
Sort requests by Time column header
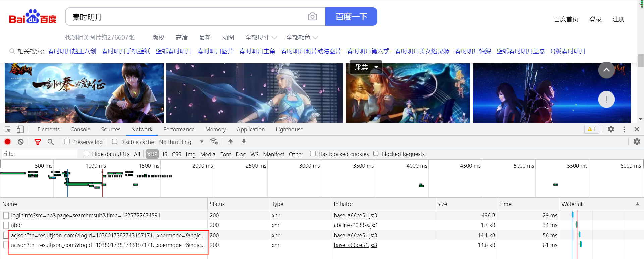(528, 204)
